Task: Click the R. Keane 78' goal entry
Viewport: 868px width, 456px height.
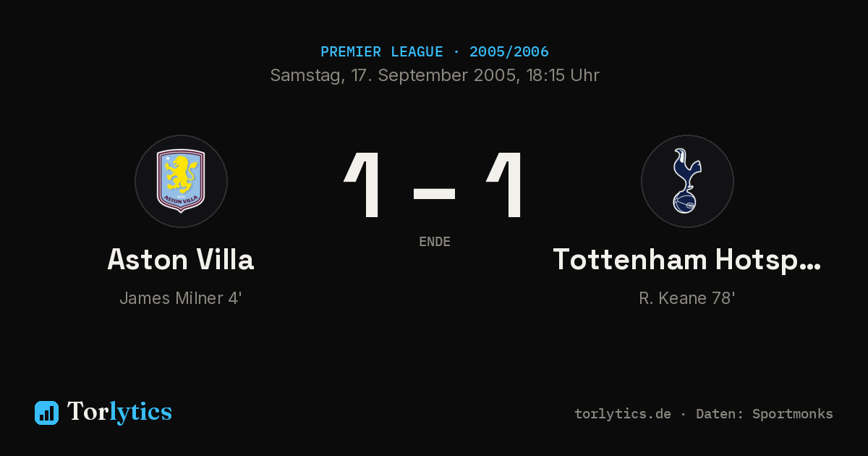Action: [x=687, y=298]
